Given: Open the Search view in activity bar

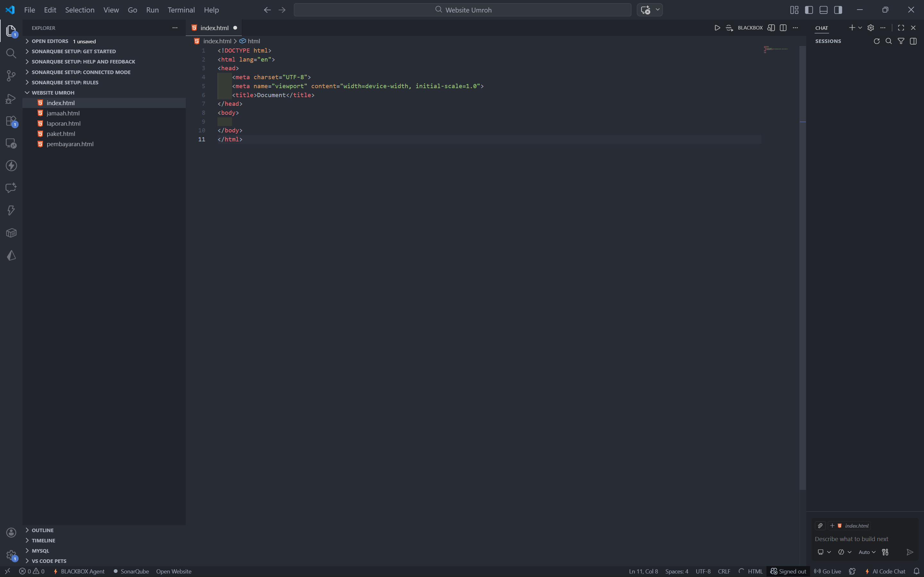Looking at the screenshot, I should click(11, 53).
